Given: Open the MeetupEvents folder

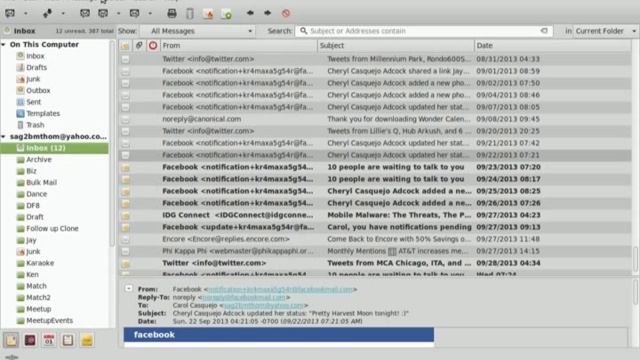Looking at the screenshot, I should pyautogui.click(x=49, y=321).
